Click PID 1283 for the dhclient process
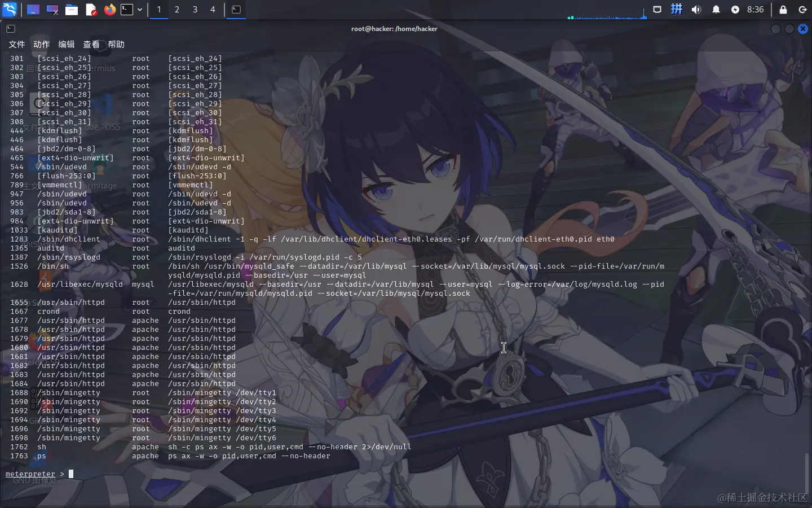 (x=19, y=239)
